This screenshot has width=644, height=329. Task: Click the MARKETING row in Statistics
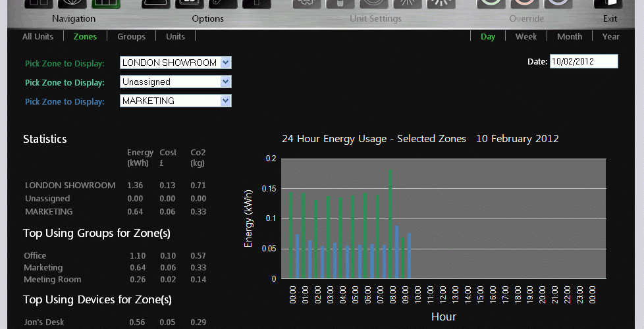115,212
